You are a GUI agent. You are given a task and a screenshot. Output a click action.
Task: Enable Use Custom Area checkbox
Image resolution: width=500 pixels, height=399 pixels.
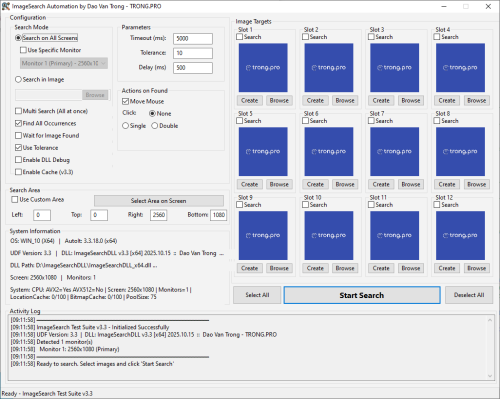(38, 200)
